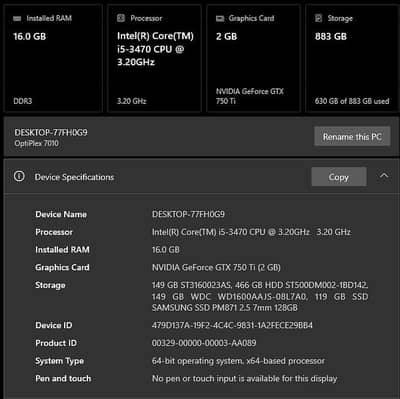Open the Processor i5-3470 card
The image size is (400, 399).
coord(154,58)
